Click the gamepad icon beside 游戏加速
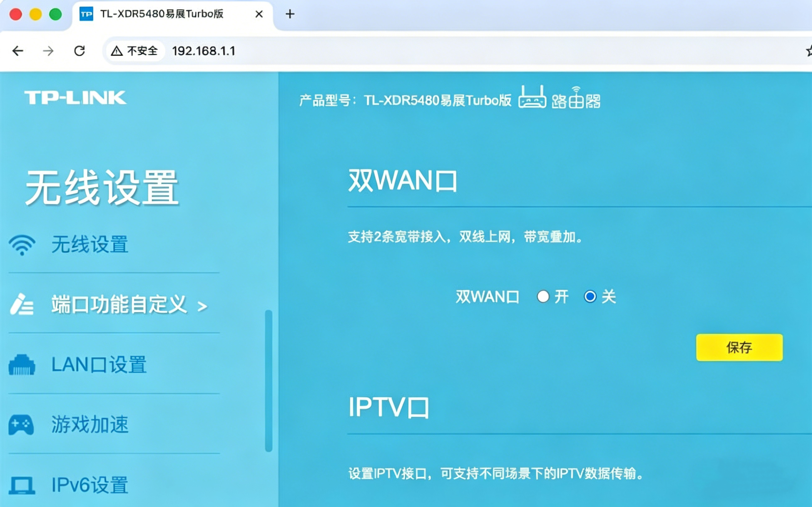Screen dimensions: 812x507 click(21, 425)
